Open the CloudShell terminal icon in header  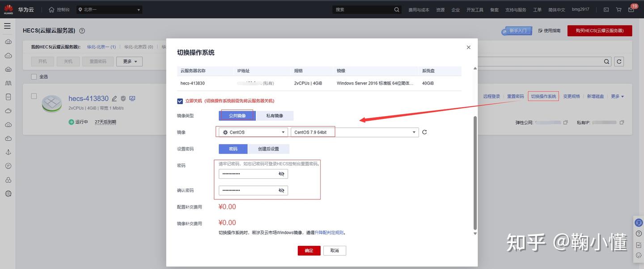[x=606, y=9]
